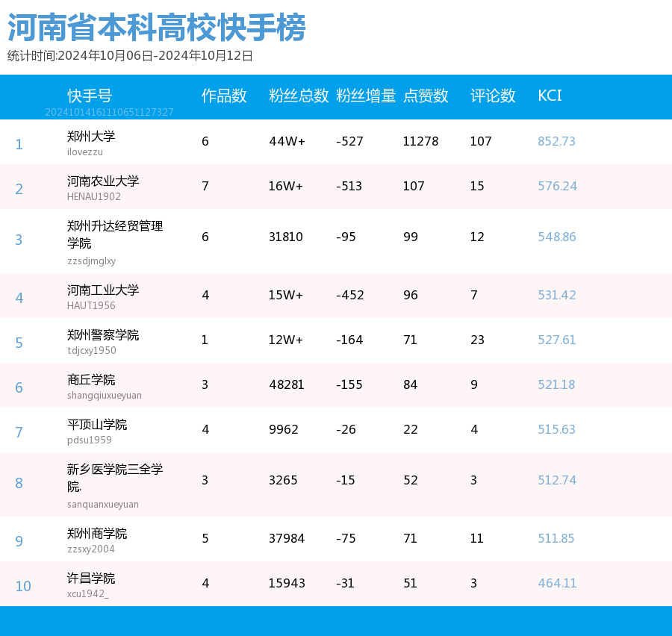Viewport: 672px width, 636px height.
Task: Click fan total 3265
Action: coord(283,480)
